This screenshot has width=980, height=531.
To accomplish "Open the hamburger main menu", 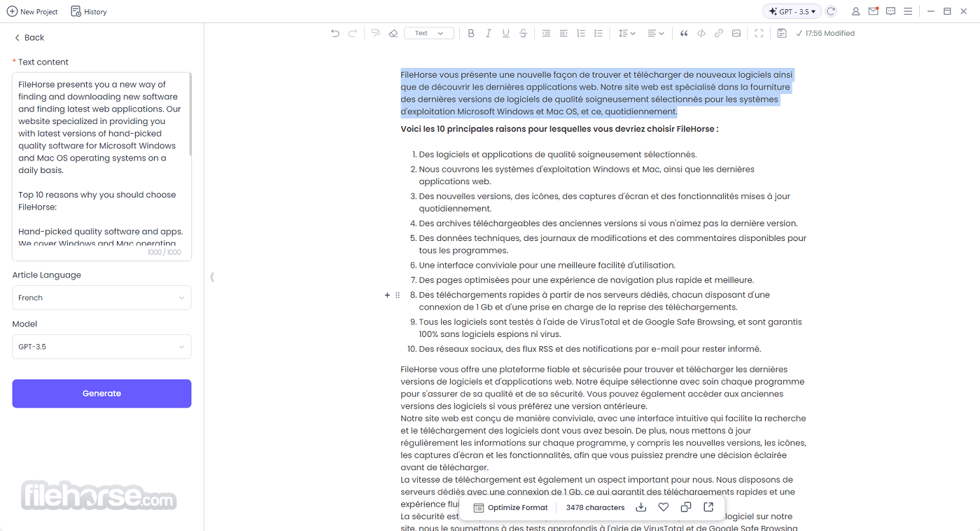I will (x=908, y=11).
